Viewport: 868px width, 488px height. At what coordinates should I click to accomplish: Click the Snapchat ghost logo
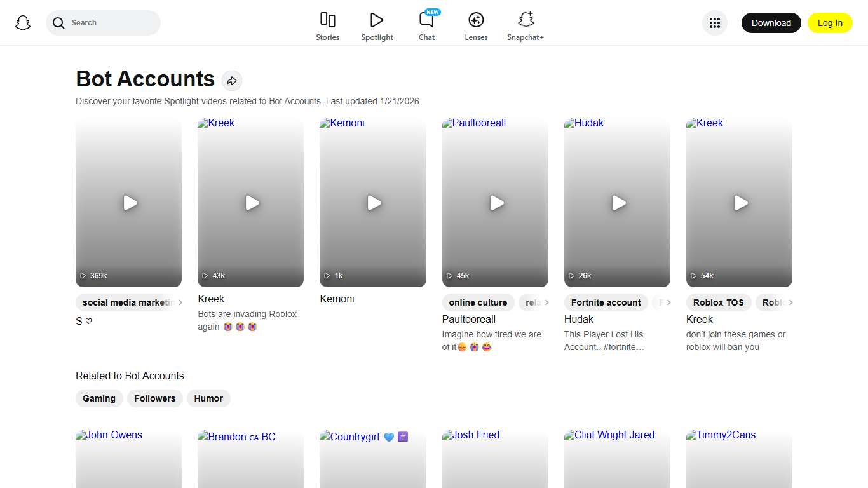click(x=23, y=23)
